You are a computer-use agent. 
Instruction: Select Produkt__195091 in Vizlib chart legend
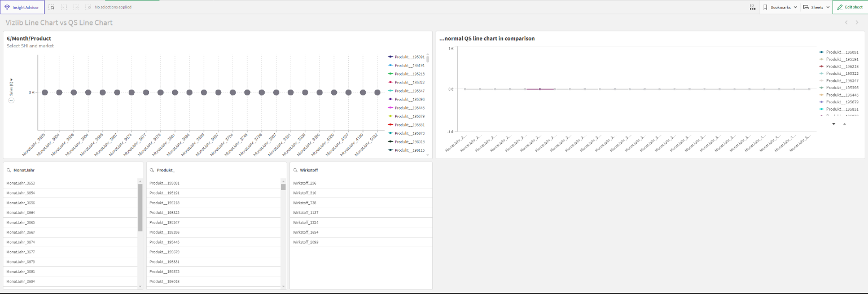[x=406, y=57]
